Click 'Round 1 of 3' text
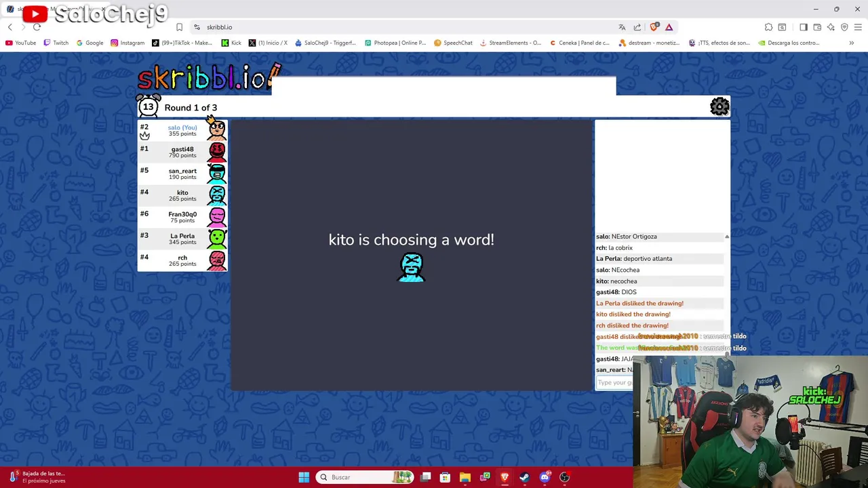This screenshot has width=868, height=488. pos(191,108)
